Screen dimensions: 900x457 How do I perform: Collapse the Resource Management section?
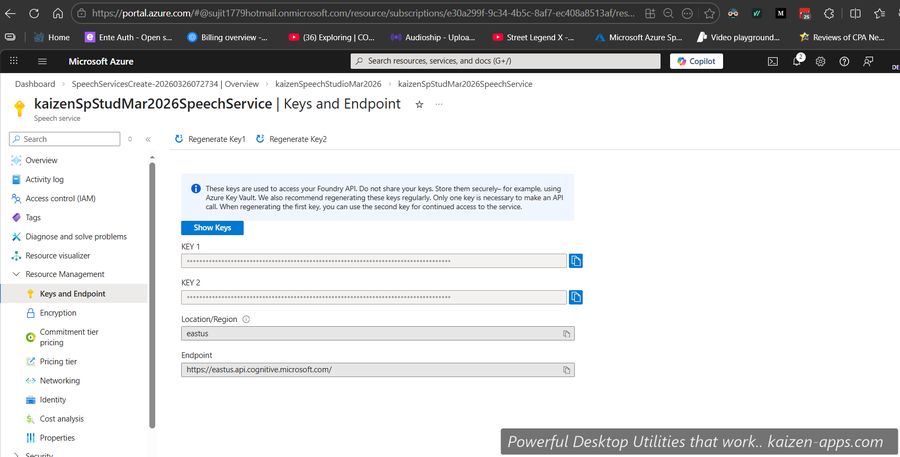16,274
